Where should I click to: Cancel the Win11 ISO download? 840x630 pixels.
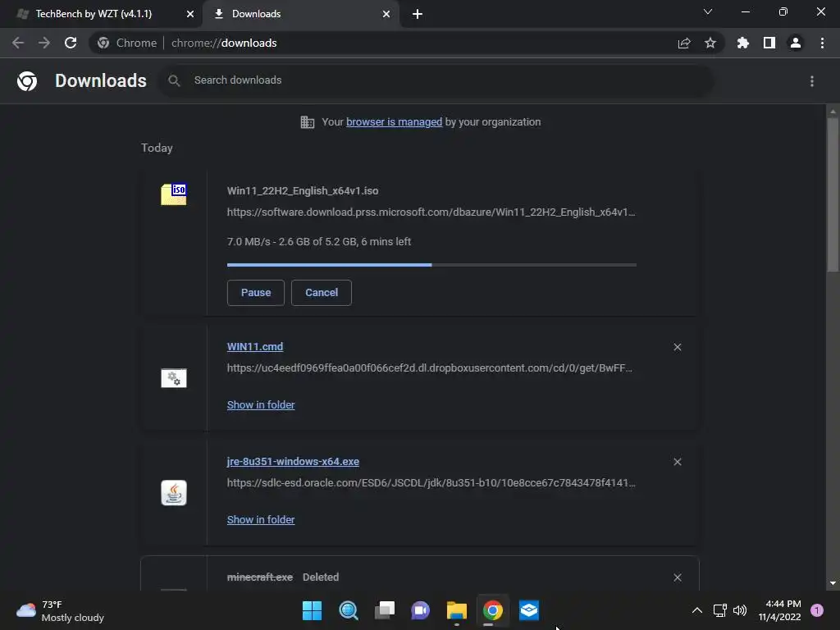tap(322, 293)
